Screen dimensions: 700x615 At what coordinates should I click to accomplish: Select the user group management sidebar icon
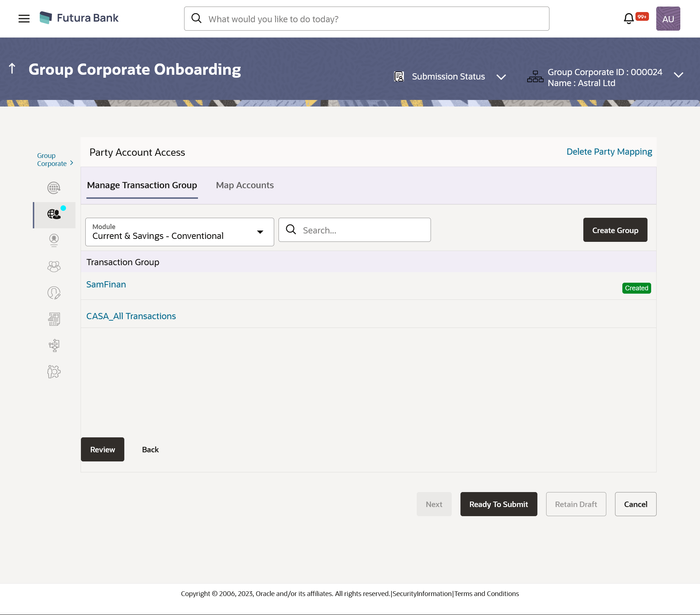click(x=54, y=267)
